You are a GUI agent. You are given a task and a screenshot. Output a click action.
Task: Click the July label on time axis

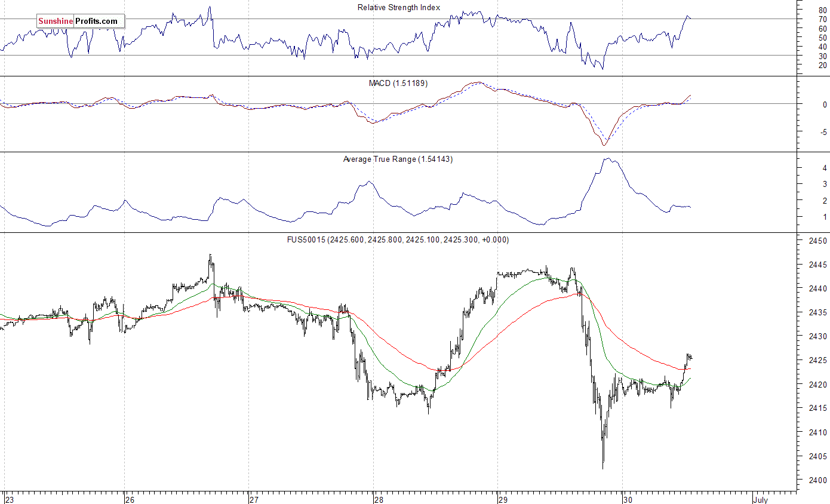click(760, 499)
